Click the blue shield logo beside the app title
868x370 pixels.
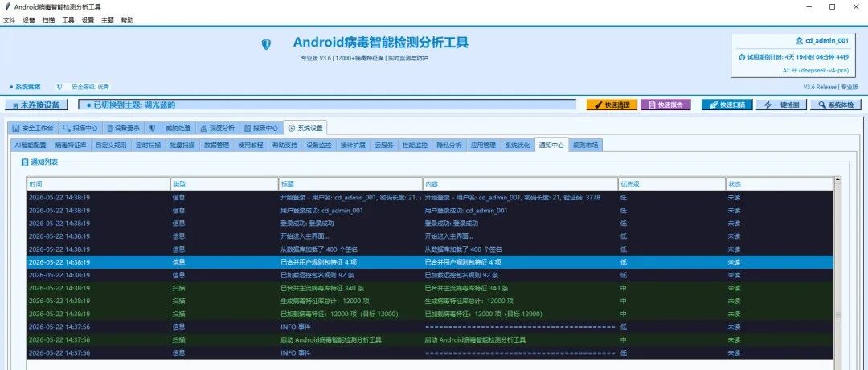pos(266,44)
